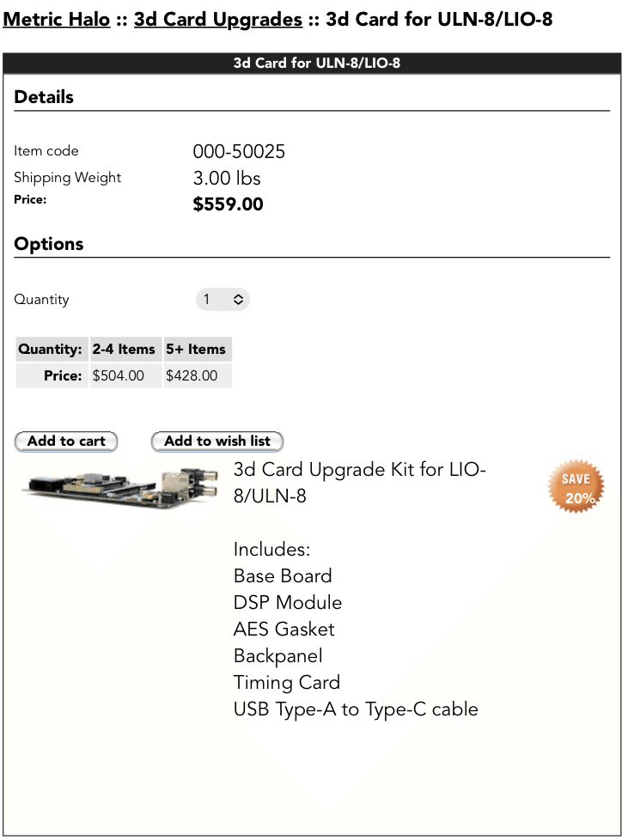Click the 3d Card Upgrade Kit description title
This screenshot has height=840, width=622.
pyautogui.click(x=359, y=483)
